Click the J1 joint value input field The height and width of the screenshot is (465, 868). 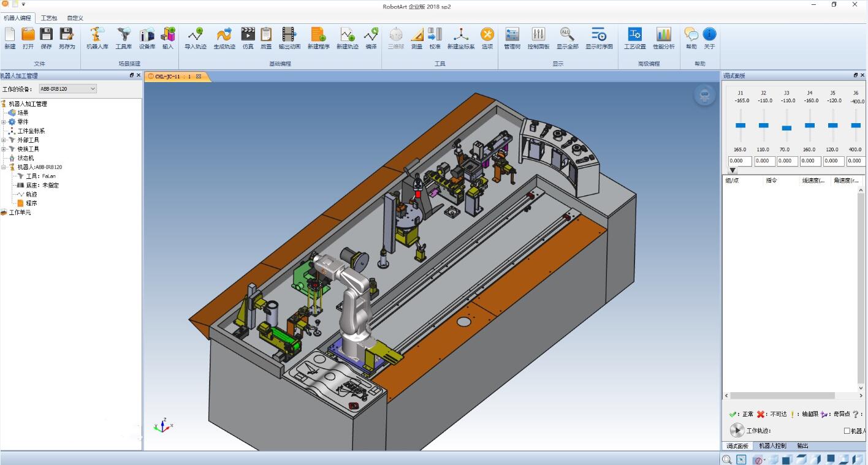tap(740, 161)
